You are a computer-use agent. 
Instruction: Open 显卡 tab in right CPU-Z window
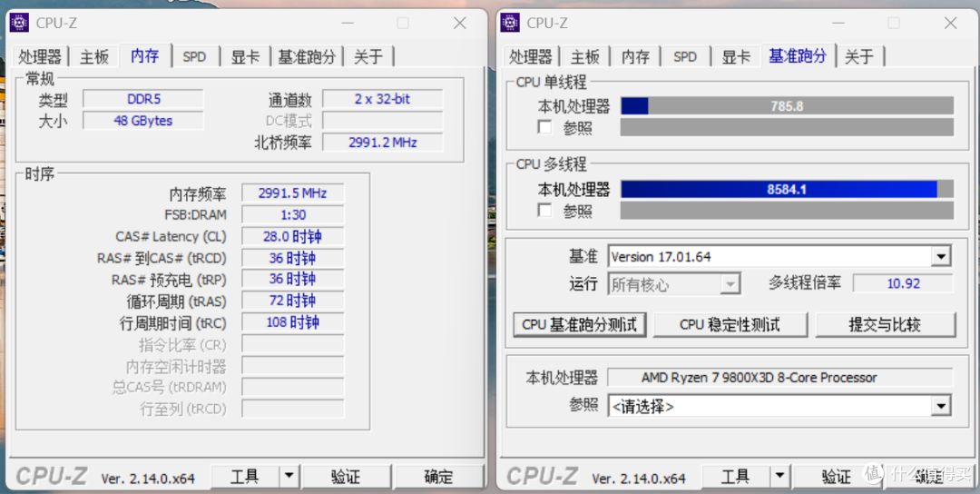coord(736,57)
